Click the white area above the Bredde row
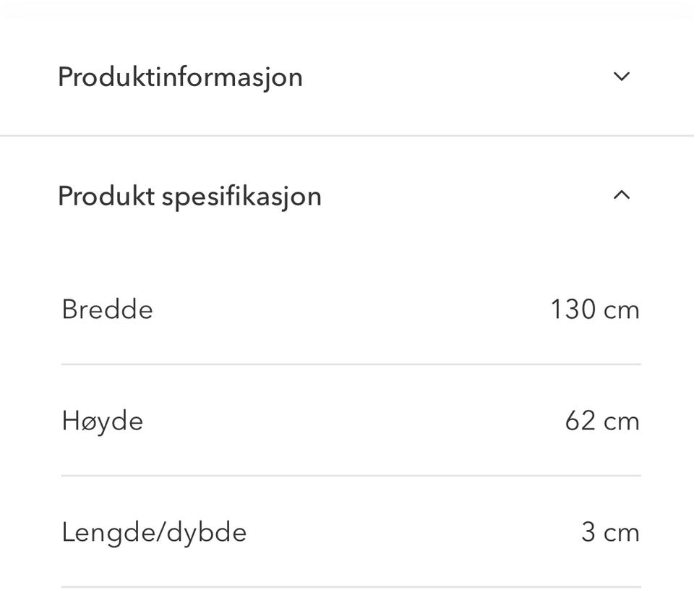 (x=347, y=253)
